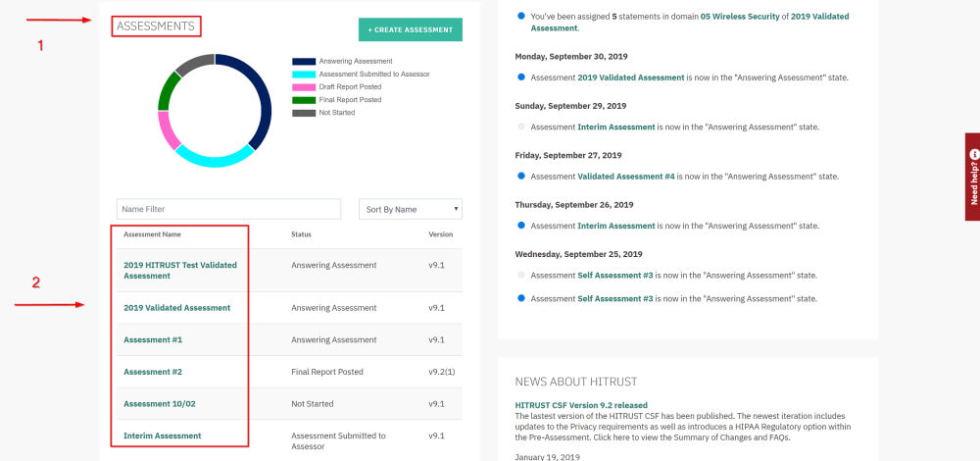The image size is (980, 461).
Task: Click blue dot beside 5 statements notification
Action: click(521, 16)
